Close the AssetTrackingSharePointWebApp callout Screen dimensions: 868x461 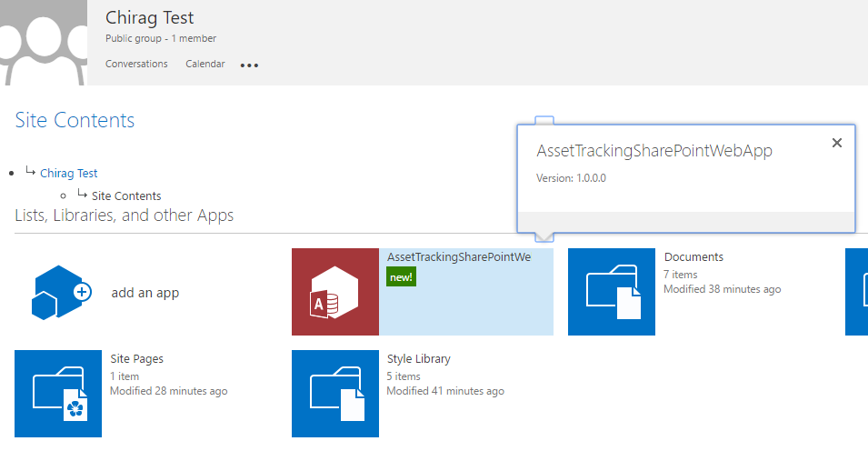click(x=837, y=143)
